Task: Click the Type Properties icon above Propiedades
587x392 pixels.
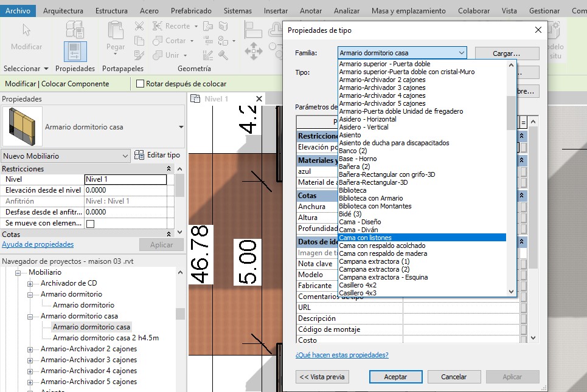Action: [75, 29]
